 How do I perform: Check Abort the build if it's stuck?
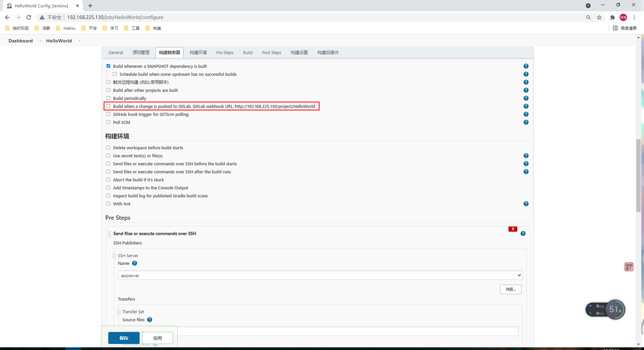(x=108, y=180)
